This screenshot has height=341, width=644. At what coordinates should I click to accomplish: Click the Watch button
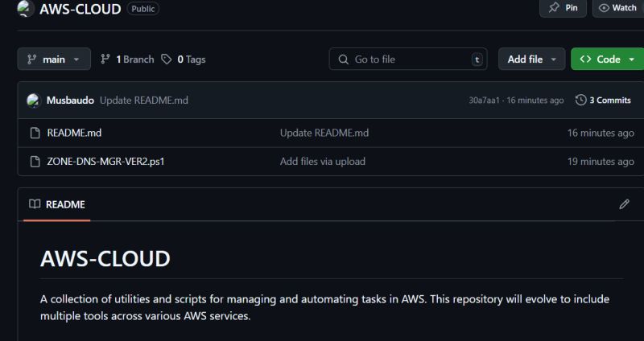[x=618, y=8]
